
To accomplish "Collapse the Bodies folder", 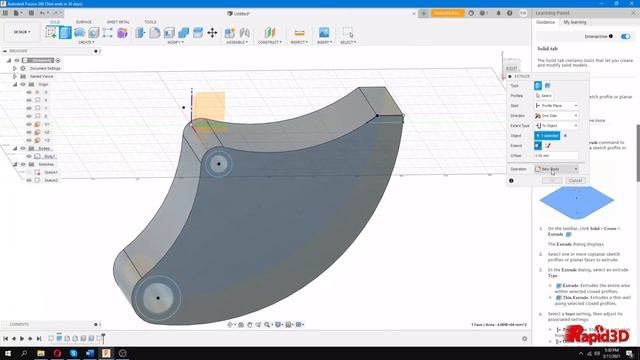I will (x=15, y=148).
